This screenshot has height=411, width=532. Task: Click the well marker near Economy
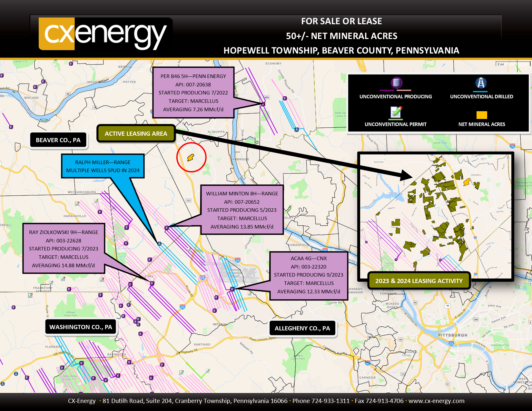[285, 98]
